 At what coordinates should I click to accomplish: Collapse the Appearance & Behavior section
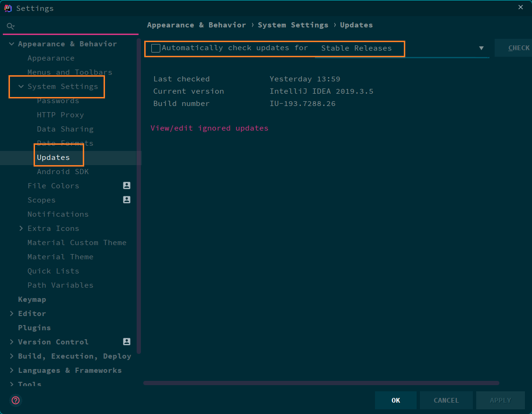coord(11,44)
